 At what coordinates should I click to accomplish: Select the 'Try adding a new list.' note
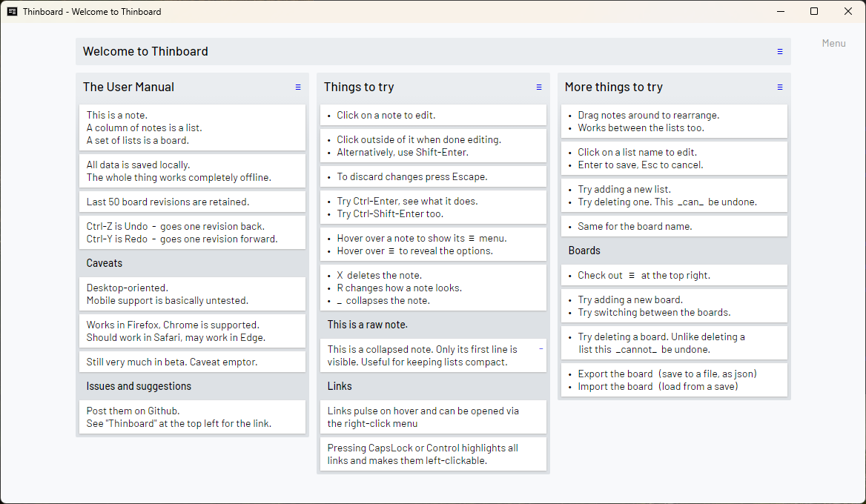pyautogui.click(x=674, y=196)
